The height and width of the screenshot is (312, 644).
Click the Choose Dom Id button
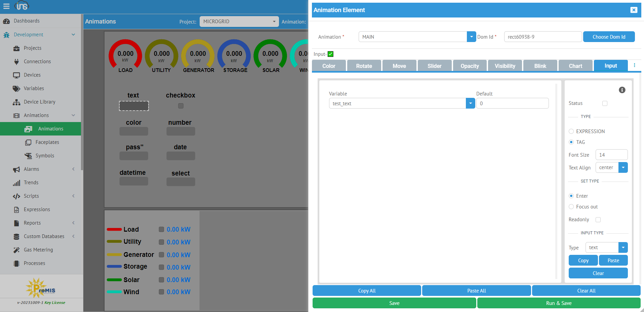[609, 37]
